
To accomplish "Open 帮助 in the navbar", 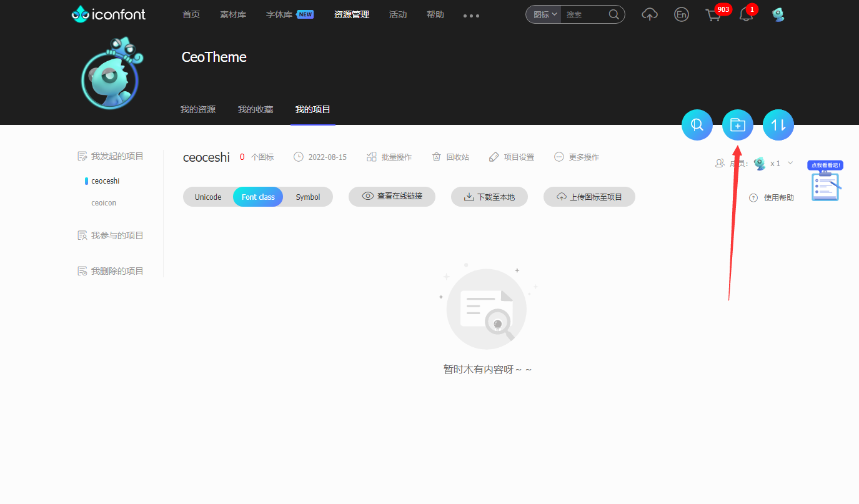I will (435, 14).
